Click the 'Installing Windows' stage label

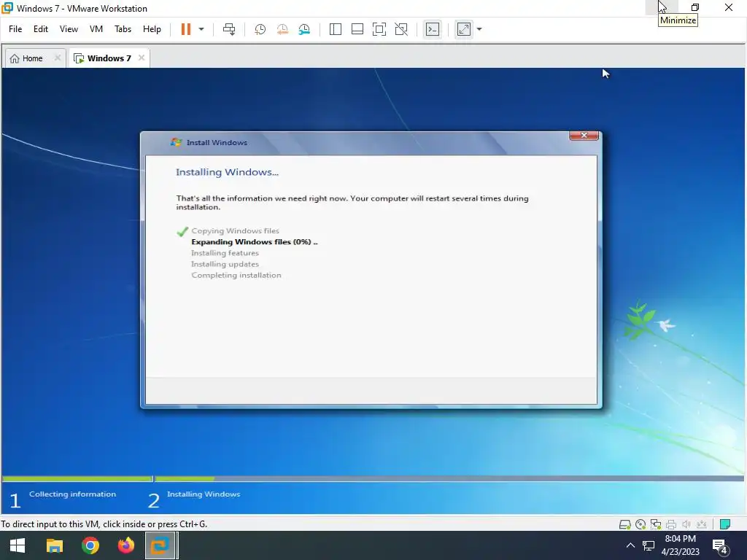(204, 494)
